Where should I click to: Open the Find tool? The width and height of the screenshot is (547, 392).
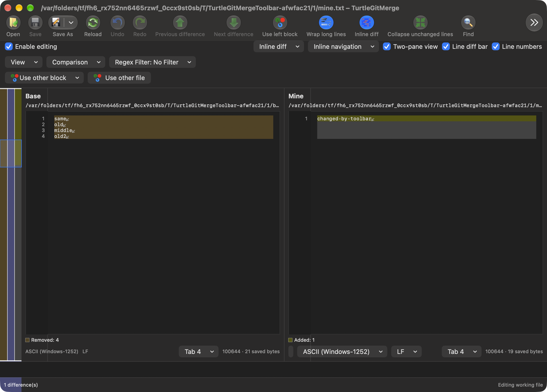click(468, 22)
